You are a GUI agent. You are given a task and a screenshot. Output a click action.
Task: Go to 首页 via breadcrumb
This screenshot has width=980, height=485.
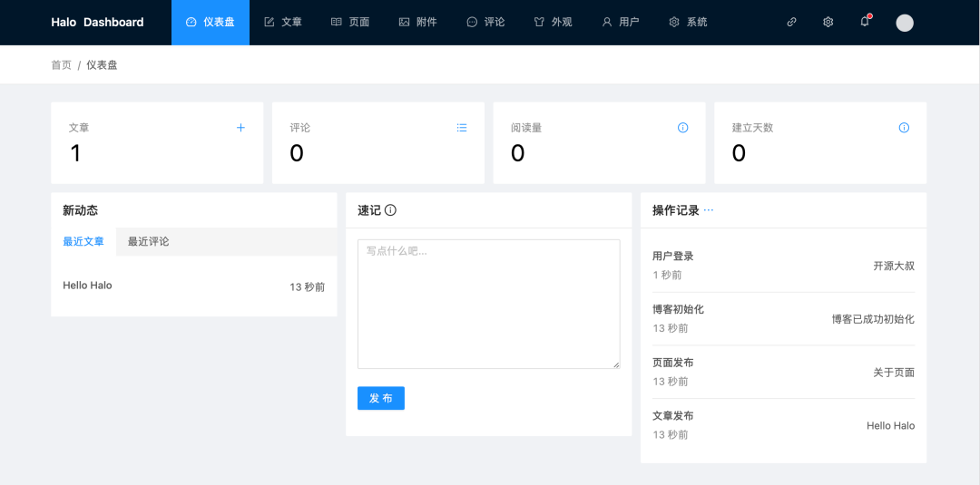click(x=62, y=65)
